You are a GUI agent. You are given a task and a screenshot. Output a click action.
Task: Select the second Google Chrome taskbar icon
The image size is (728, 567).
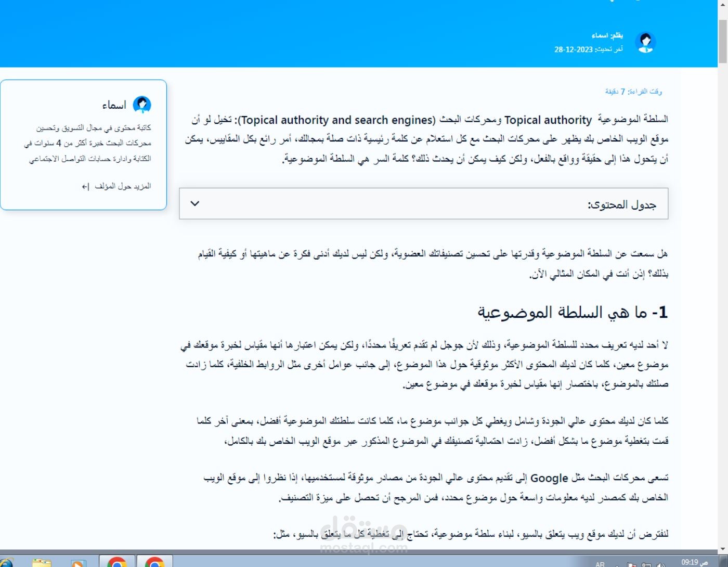click(x=155, y=562)
